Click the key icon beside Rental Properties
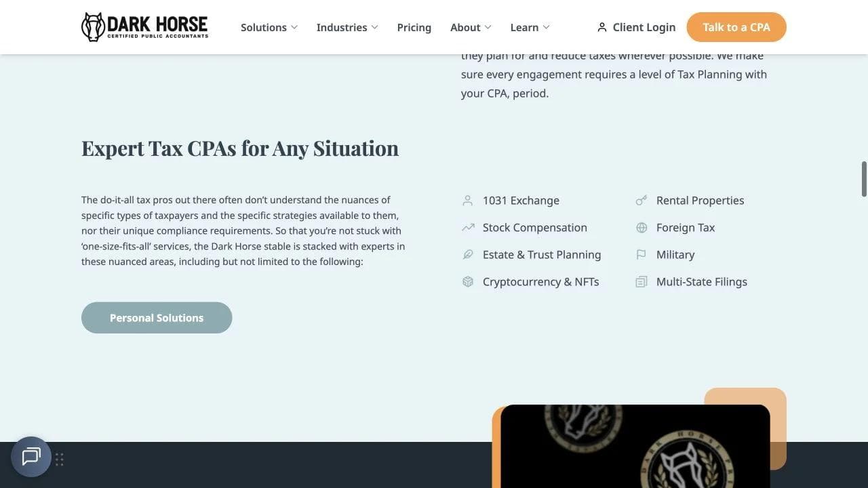The image size is (868, 488). point(642,201)
